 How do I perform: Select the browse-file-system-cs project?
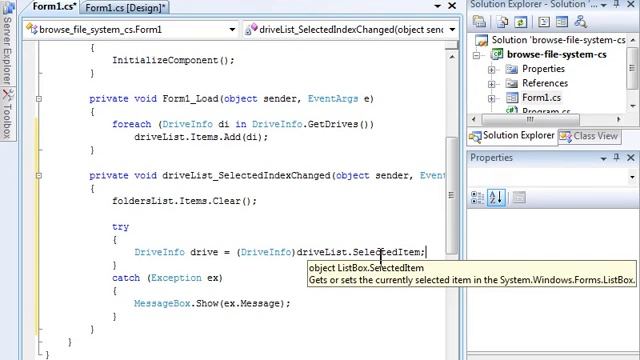click(556, 54)
